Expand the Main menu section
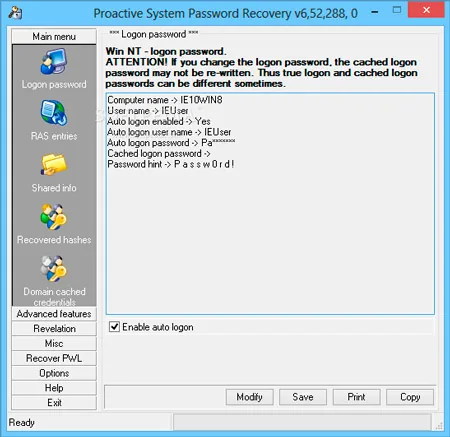 point(54,36)
